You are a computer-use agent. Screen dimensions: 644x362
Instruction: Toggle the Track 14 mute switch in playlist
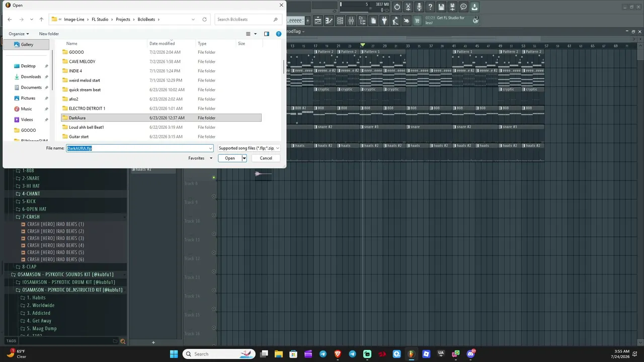(214, 291)
